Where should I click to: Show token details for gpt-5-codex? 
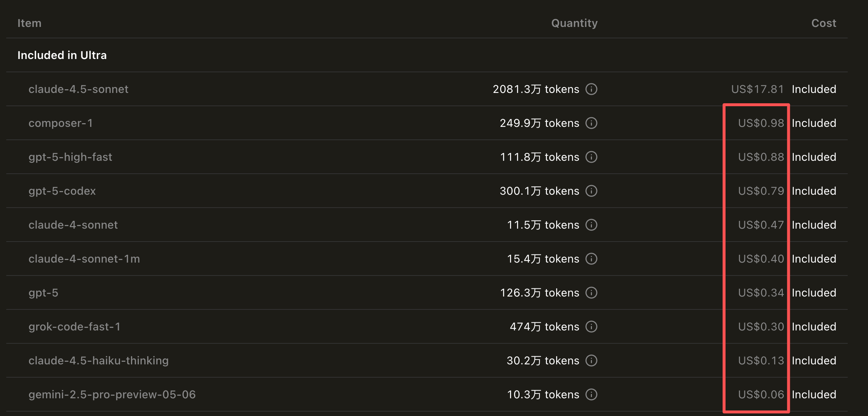tap(591, 191)
